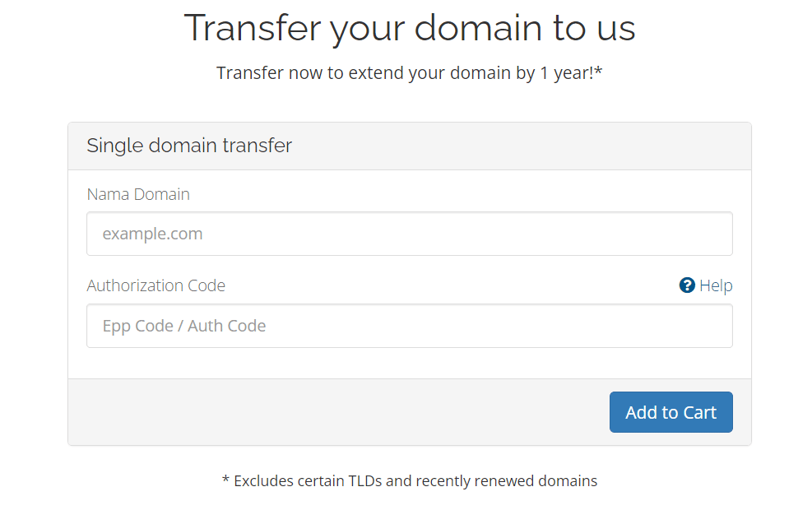This screenshot has height=524, width=812.
Task: Submit the transfer with Add to Cart
Action: click(x=670, y=411)
